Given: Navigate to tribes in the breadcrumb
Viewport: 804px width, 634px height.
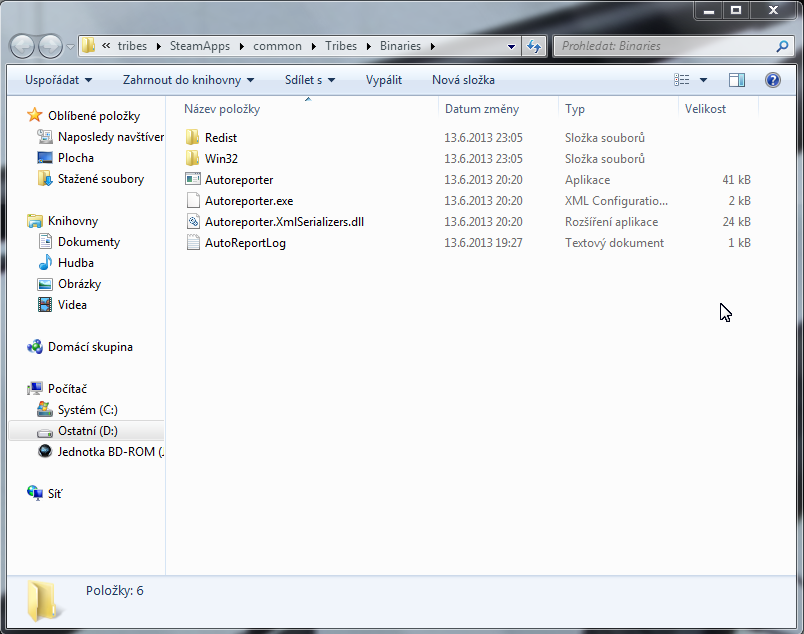Looking at the screenshot, I should point(132,46).
